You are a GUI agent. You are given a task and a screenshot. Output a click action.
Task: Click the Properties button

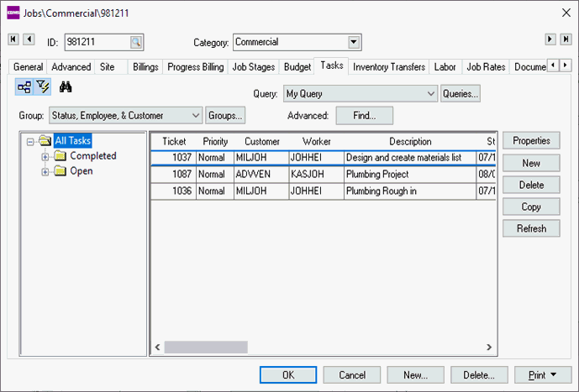(x=531, y=141)
